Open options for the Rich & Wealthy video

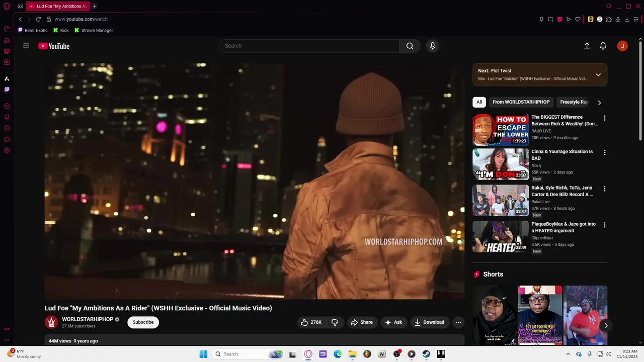click(605, 118)
